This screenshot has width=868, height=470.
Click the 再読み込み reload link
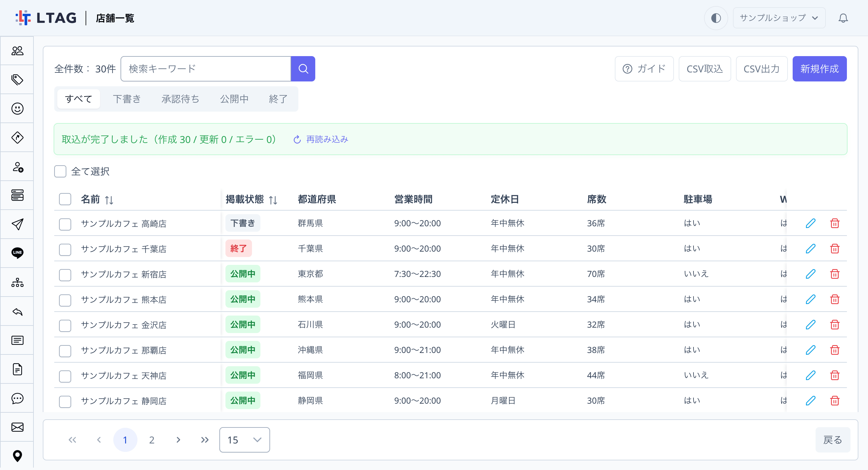pyautogui.click(x=320, y=139)
